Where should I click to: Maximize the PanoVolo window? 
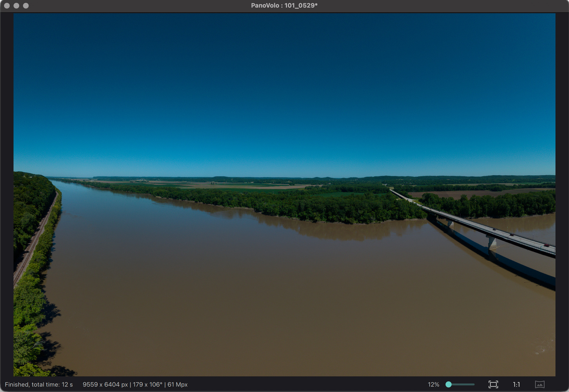(26, 5)
